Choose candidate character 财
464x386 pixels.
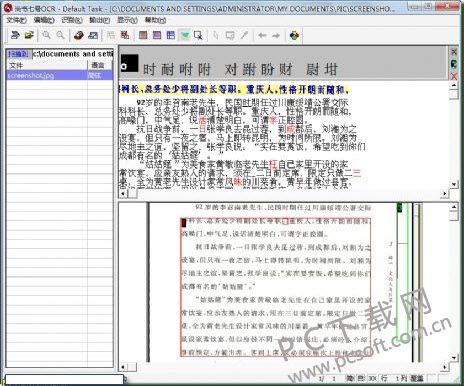pos(286,70)
